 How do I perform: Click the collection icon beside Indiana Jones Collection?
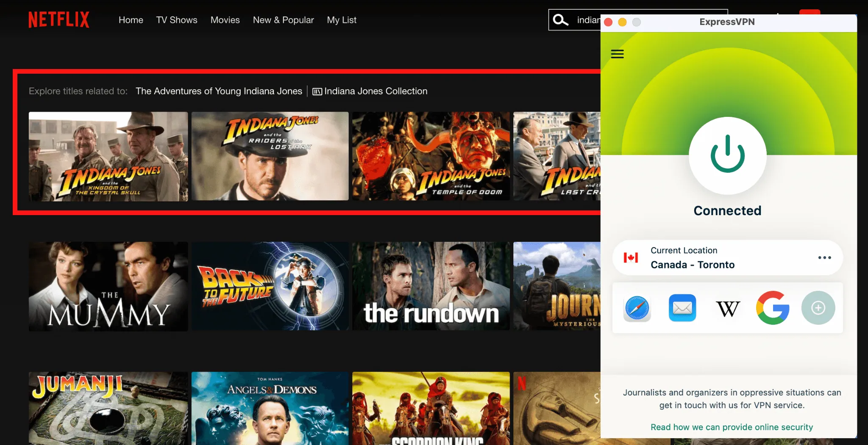pos(317,91)
